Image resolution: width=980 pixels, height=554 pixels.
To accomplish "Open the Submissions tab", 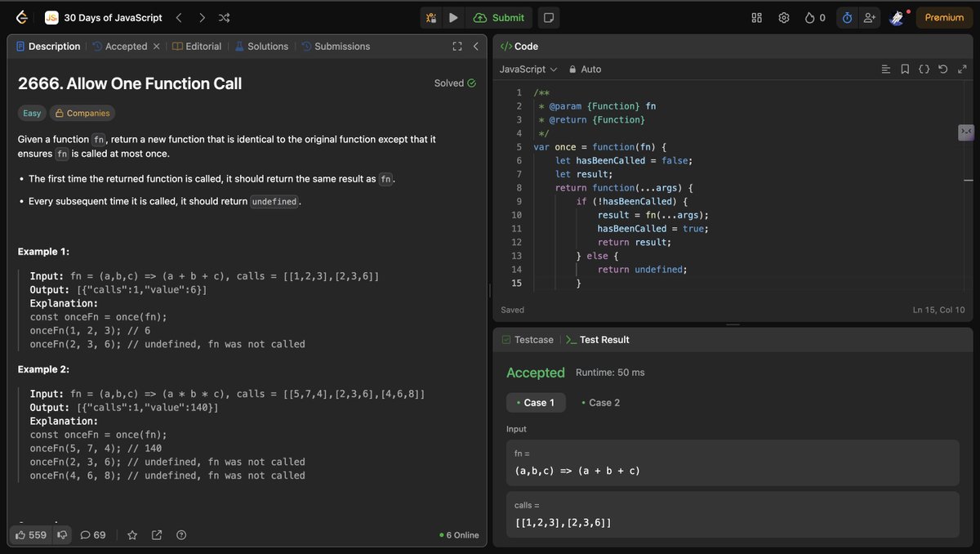I will (x=336, y=47).
